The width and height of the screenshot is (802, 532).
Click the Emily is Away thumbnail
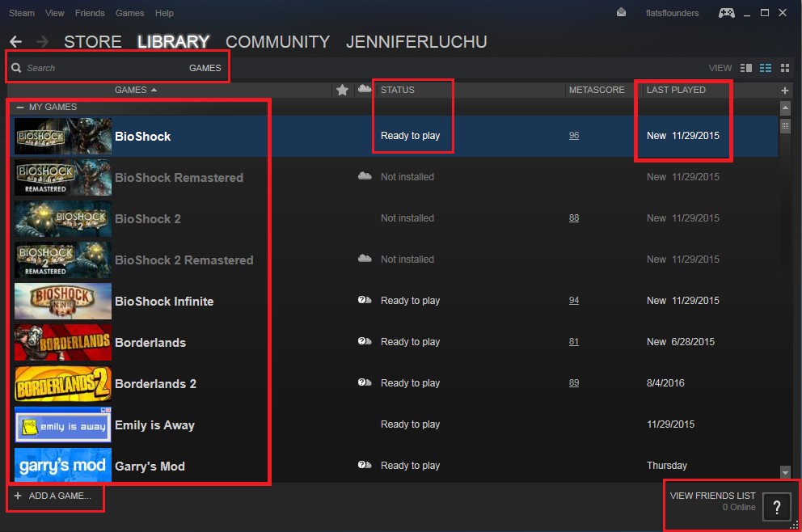(63, 424)
